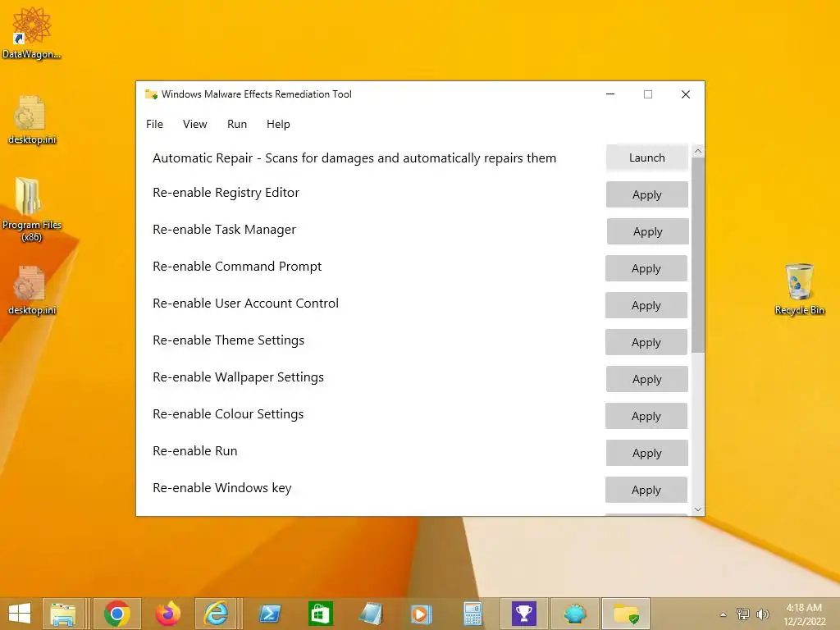The width and height of the screenshot is (840, 630).
Task: Launch Firefox from the taskbar
Action: click(167, 614)
